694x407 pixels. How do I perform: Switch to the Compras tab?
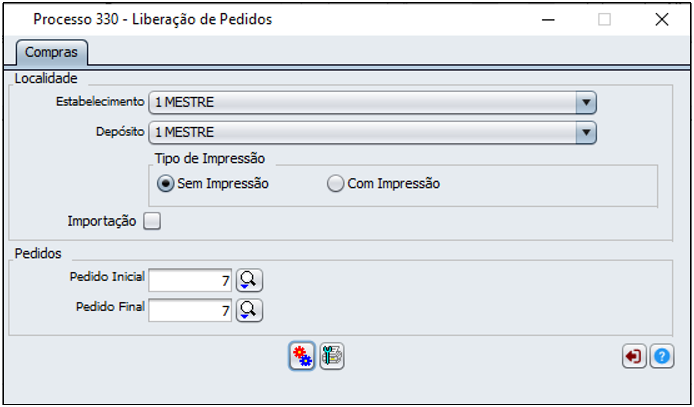(x=51, y=52)
